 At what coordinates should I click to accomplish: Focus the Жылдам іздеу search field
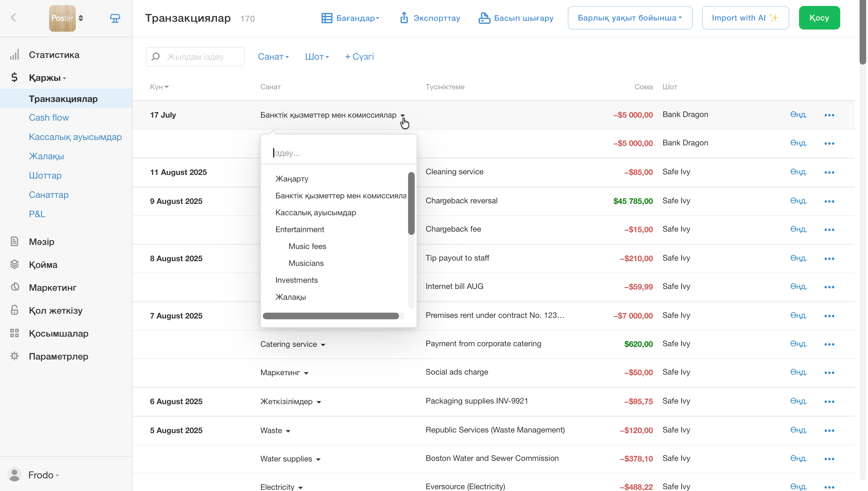(x=195, y=57)
